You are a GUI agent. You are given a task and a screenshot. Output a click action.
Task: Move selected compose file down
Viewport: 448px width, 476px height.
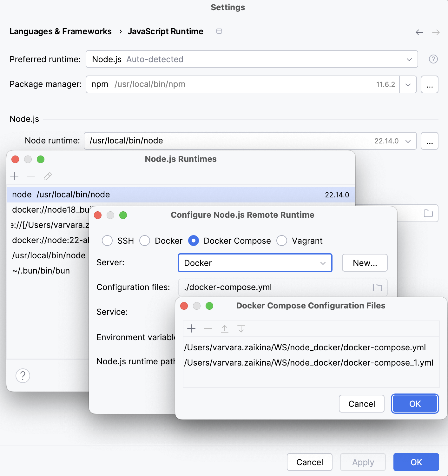pyautogui.click(x=241, y=329)
